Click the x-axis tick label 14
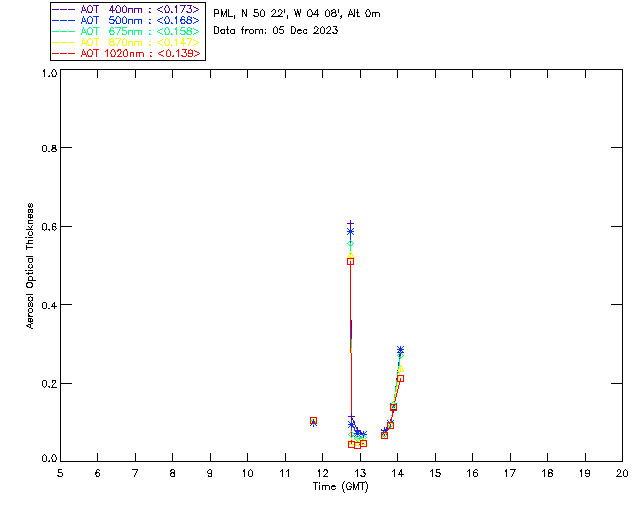Image resolution: width=640 pixels, height=512 pixels. pyautogui.click(x=398, y=473)
